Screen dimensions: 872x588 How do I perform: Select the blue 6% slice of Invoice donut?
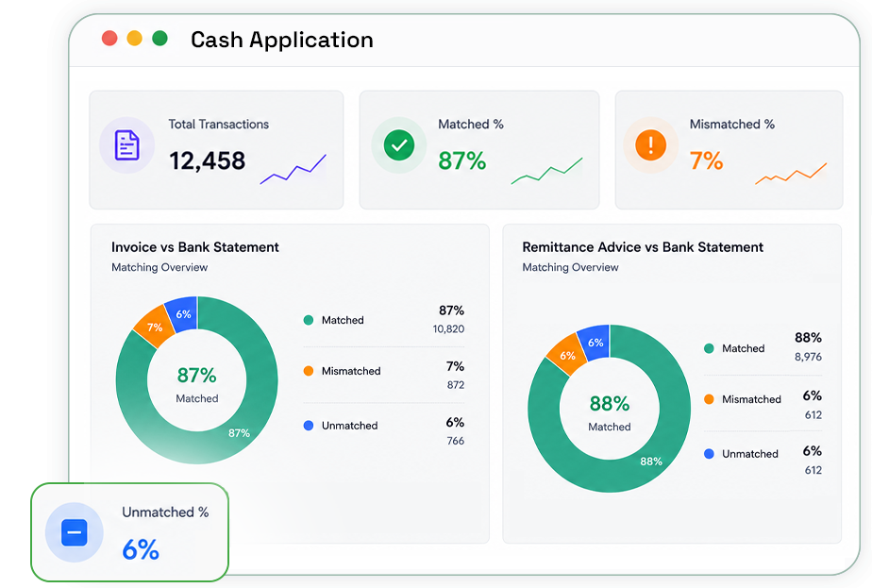[x=183, y=315]
